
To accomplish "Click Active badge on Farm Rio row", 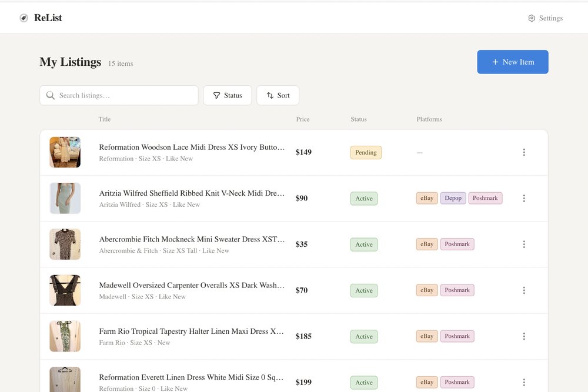I will [364, 337].
